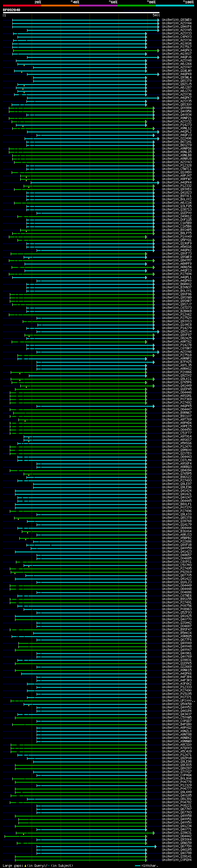Select the UniRef100_P14273 label

point(177,125)
